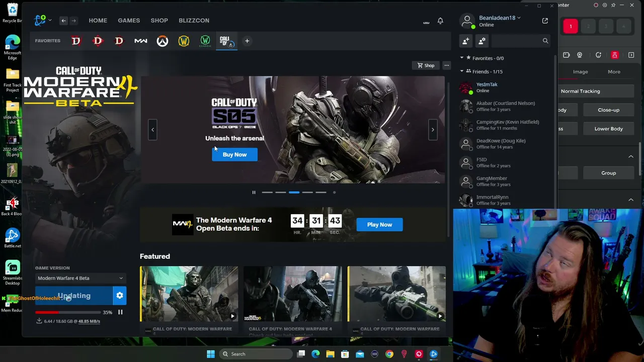Select the Call of Duty favorites tab
This screenshot has width=644, height=362.
(226, 41)
